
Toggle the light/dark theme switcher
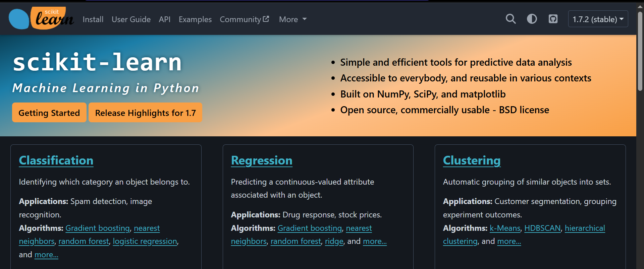532,19
